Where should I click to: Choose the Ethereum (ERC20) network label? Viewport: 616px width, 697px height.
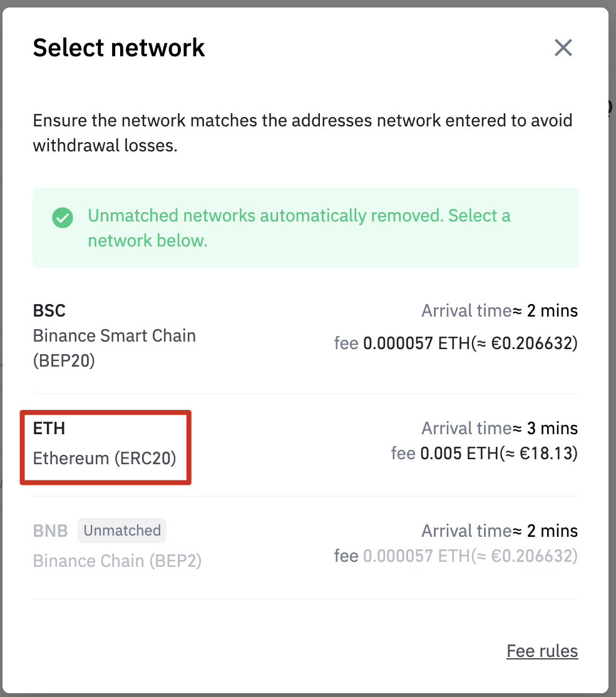(x=105, y=459)
